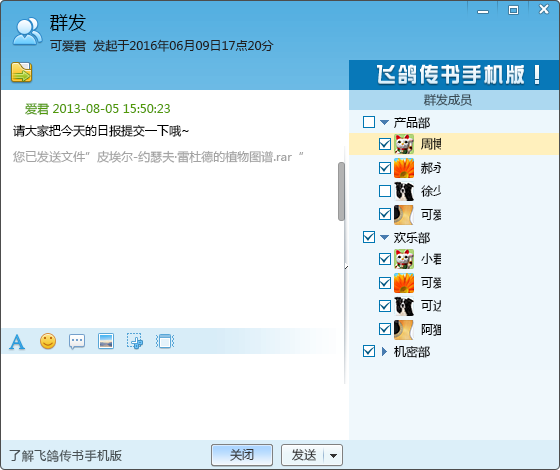Image resolution: width=560 pixels, height=470 pixels.
Task: Click the window shake icon
Action: tap(165, 341)
